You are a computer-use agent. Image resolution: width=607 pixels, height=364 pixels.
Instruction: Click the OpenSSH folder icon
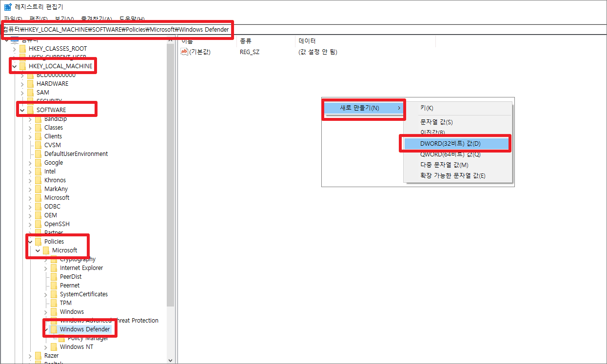[39, 224]
